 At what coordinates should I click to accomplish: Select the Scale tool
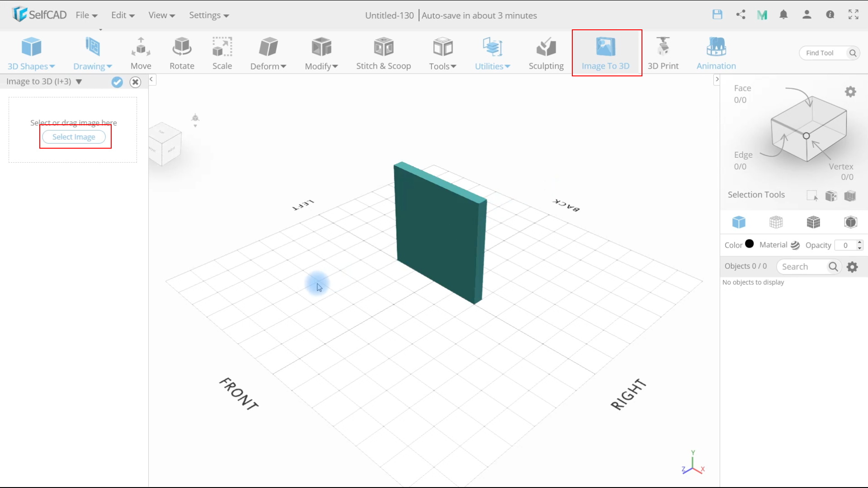pos(222,52)
